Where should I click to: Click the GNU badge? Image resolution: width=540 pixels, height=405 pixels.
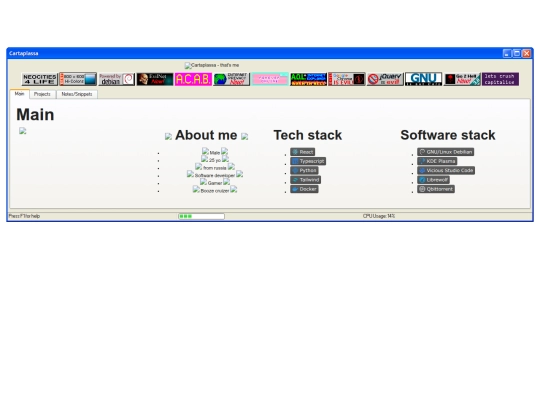point(423,79)
